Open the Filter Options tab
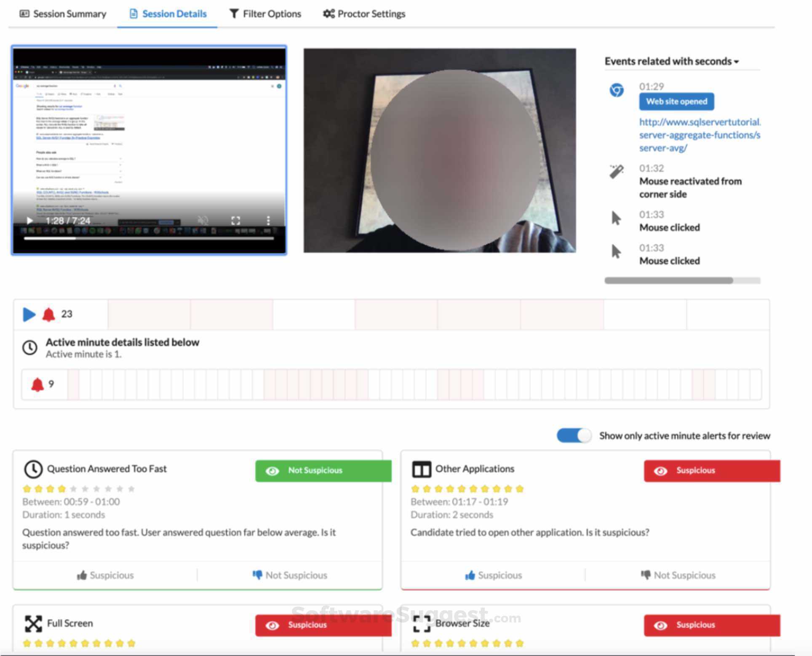This screenshot has width=812, height=656. click(265, 14)
